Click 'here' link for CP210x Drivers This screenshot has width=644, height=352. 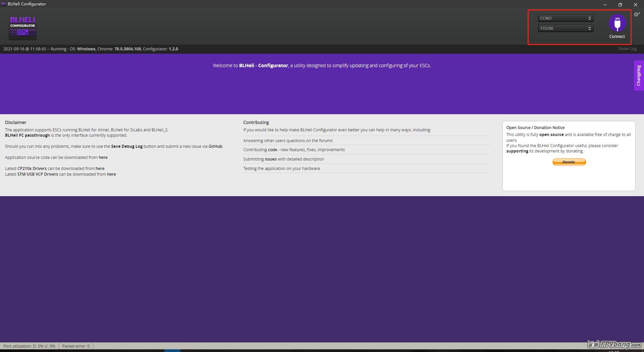(100, 169)
